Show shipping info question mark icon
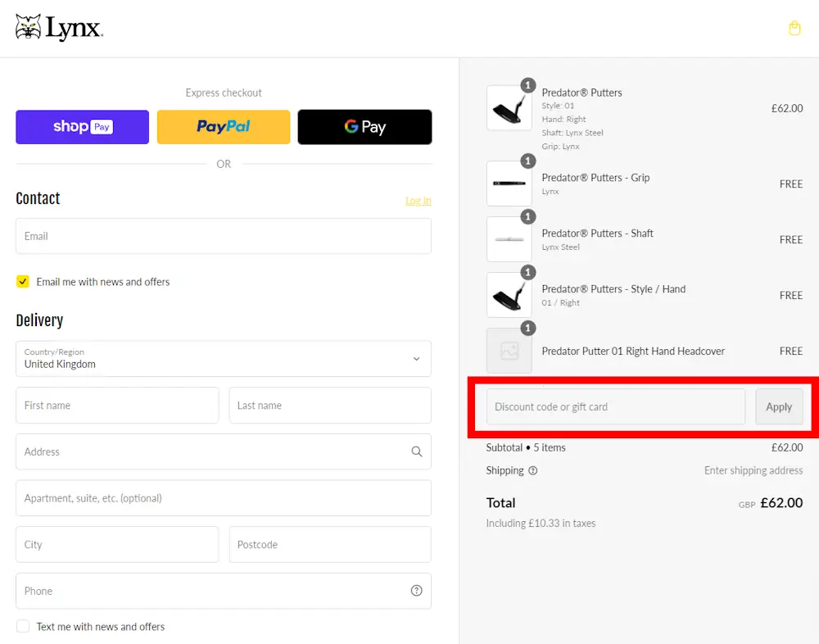 pos(533,470)
